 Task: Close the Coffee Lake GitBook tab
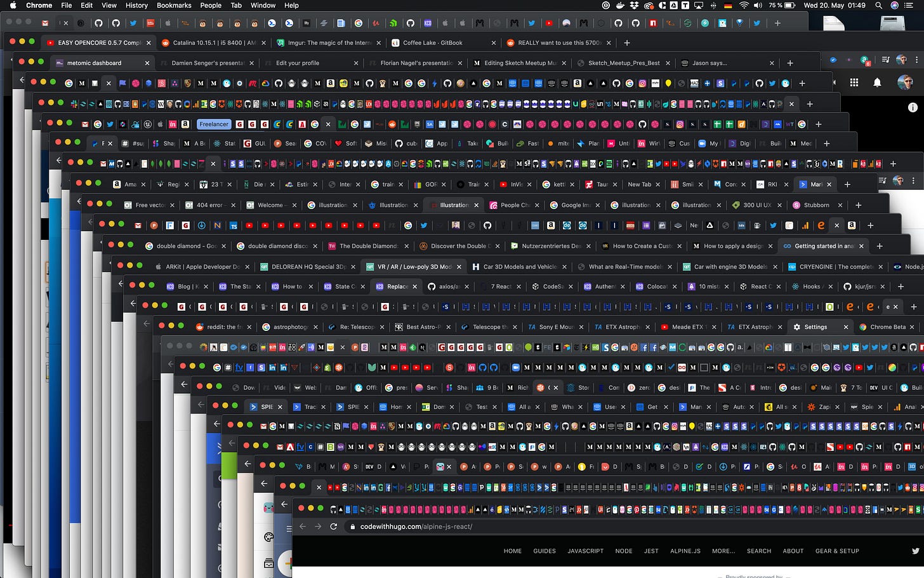[x=494, y=43]
